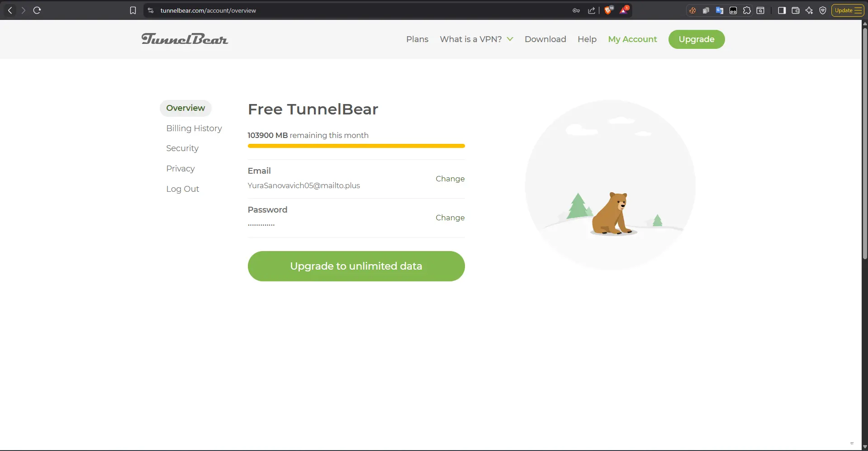Open site settings icon in address bar
Image resolution: width=868 pixels, height=451 pixels.
[151, 10]
